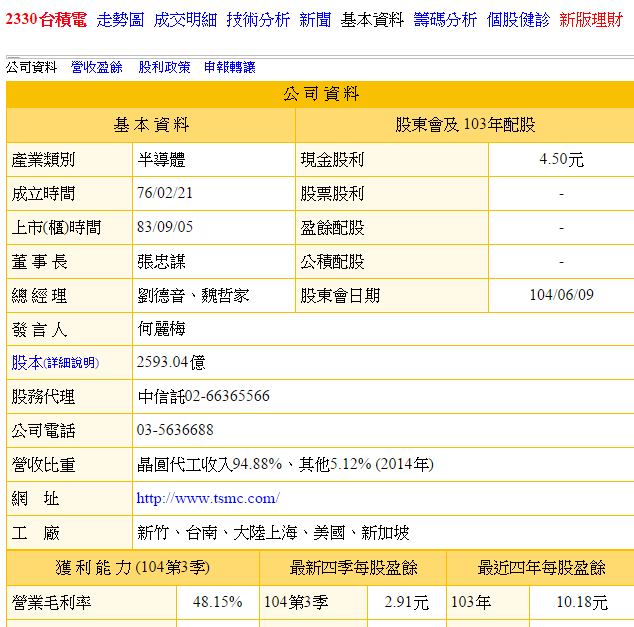The width and height of the screenshot is (634, 627).
Task: Open the 個股健診 link
Action: coord(518,19)
